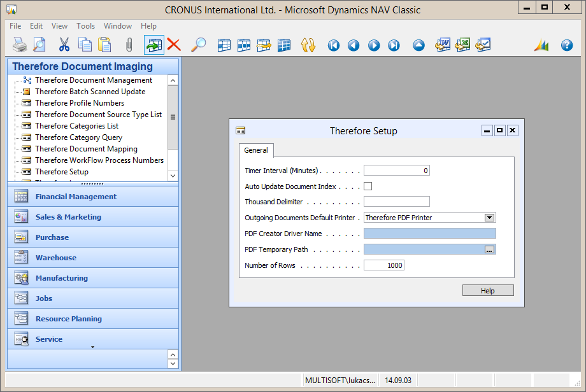Open Service module
This screenshot has width=586, height=392.
pyautogui.click(x=93, y=339)
